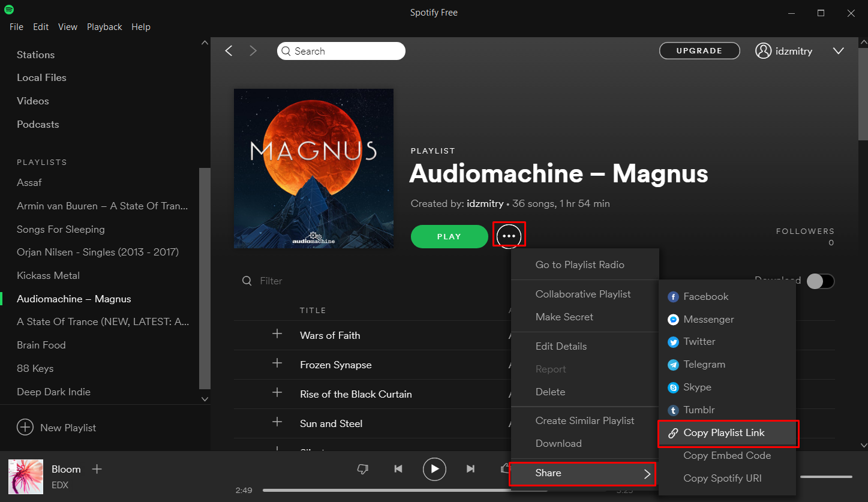
Task: Open the Edit menu
Action: [41, 27]
